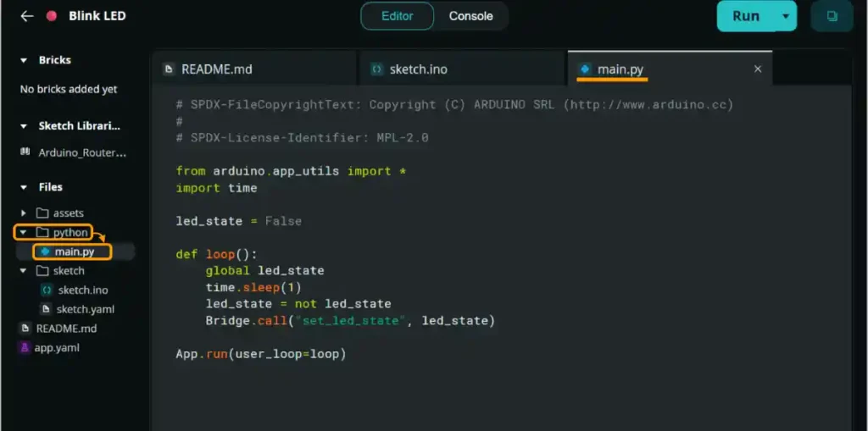This screenshot has width=868, height=431.
Task: Click the 'def loop():' line
Action: pos(216,254)
